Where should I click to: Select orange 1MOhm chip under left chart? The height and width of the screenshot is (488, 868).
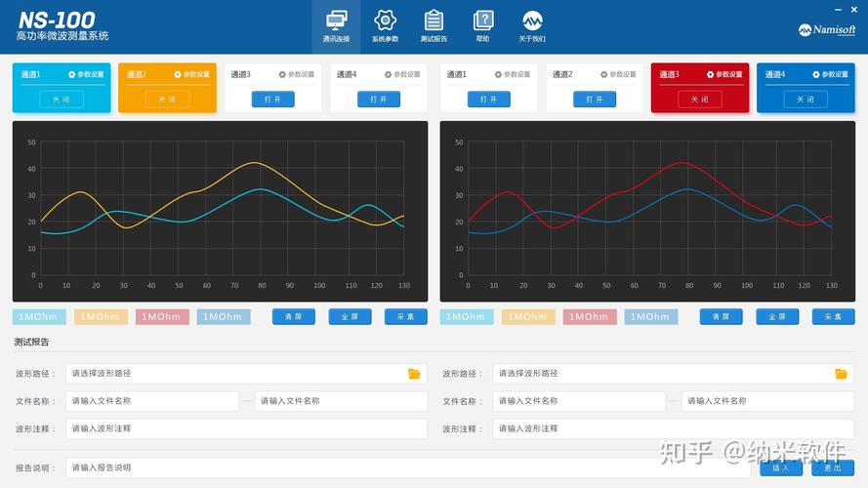[x=101, y=317]
